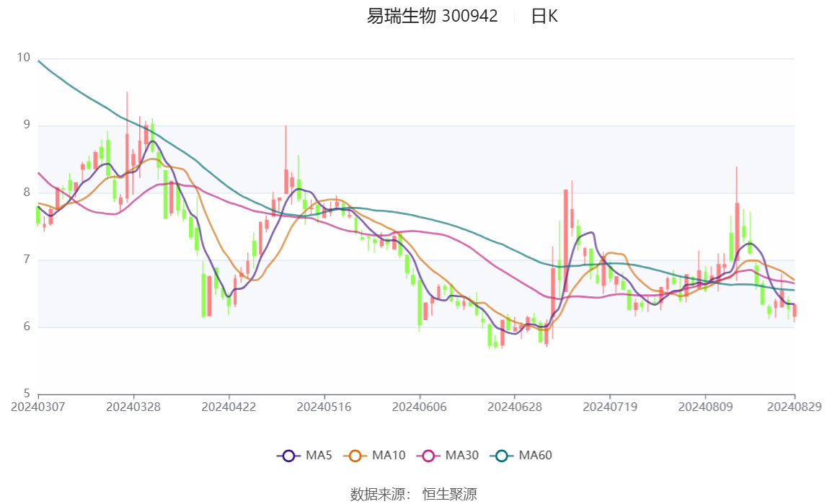The width and height of the screenshot is (827, 504).
Task: Click the x-axis date label 20240307
Action: (38, 407)
